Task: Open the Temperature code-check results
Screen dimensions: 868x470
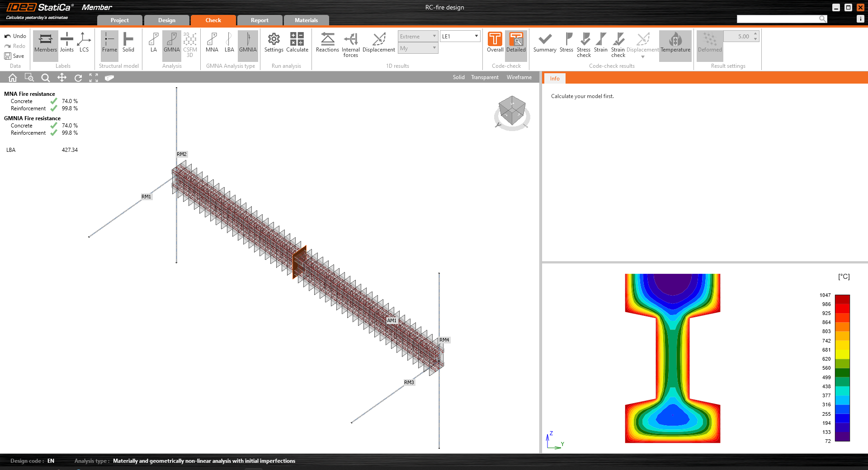Action: pyautogui.click(x=675, y=43)
